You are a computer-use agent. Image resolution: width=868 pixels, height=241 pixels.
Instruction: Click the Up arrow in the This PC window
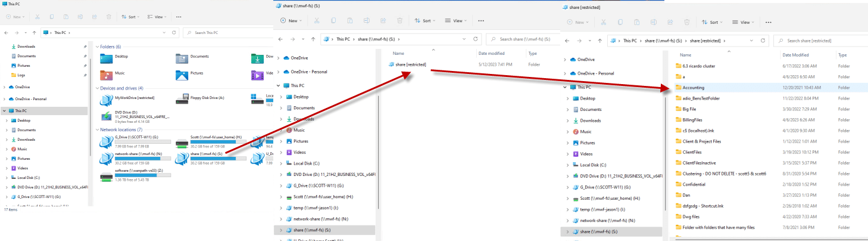point(35,32)
